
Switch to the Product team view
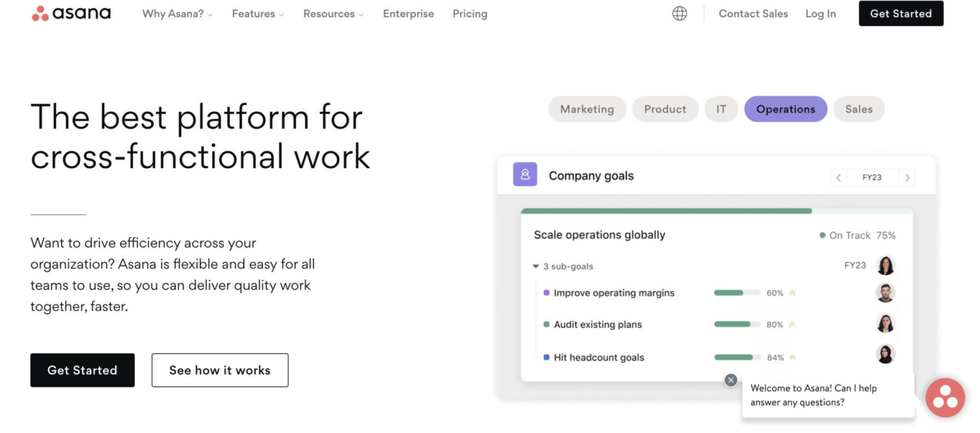(665, 108)
